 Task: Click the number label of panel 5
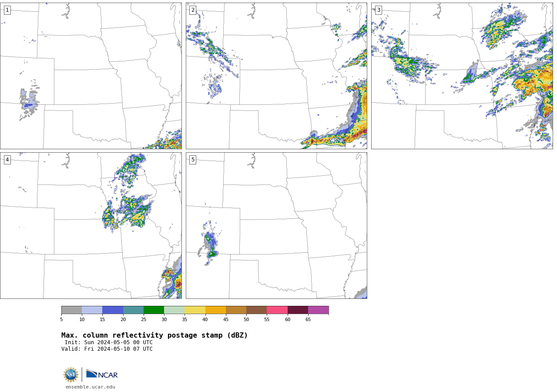[x=193, y=160]
